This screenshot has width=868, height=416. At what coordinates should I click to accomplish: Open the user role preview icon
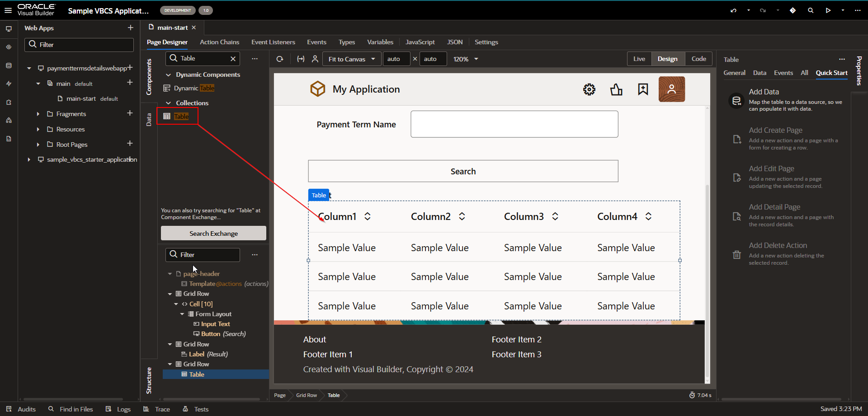[315, 59]
